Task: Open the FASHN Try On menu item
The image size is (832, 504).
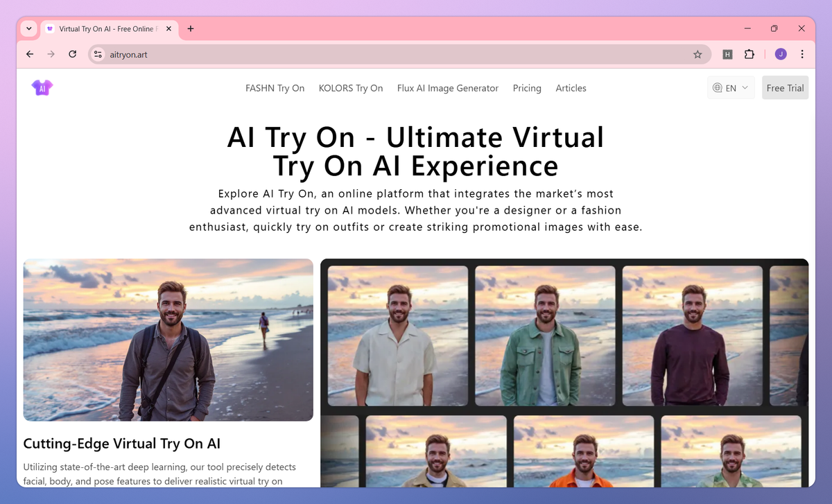Action: (275, 88)
